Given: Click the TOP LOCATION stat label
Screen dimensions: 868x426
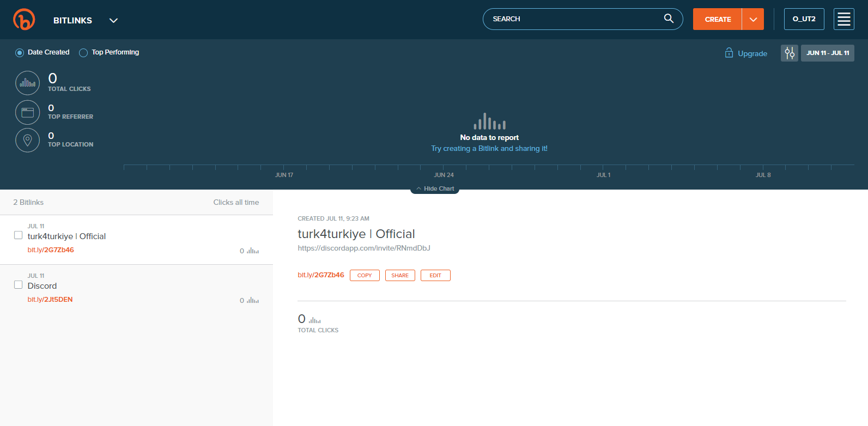Looking at the screenshot, I should click(x=70, y=144).
